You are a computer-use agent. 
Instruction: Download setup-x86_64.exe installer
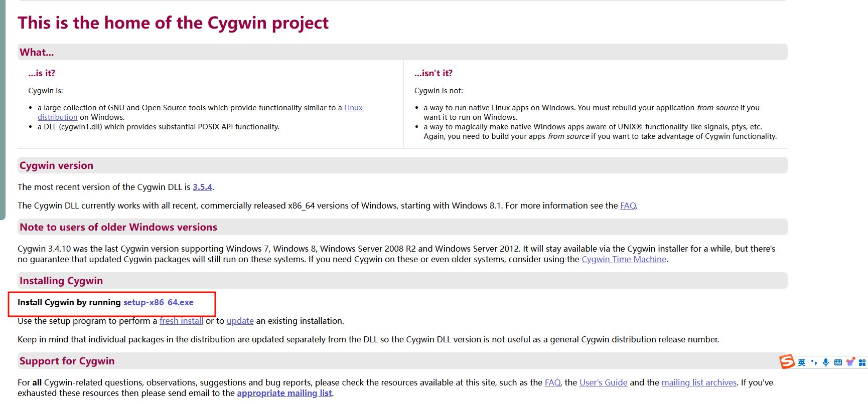coord(158,302)
